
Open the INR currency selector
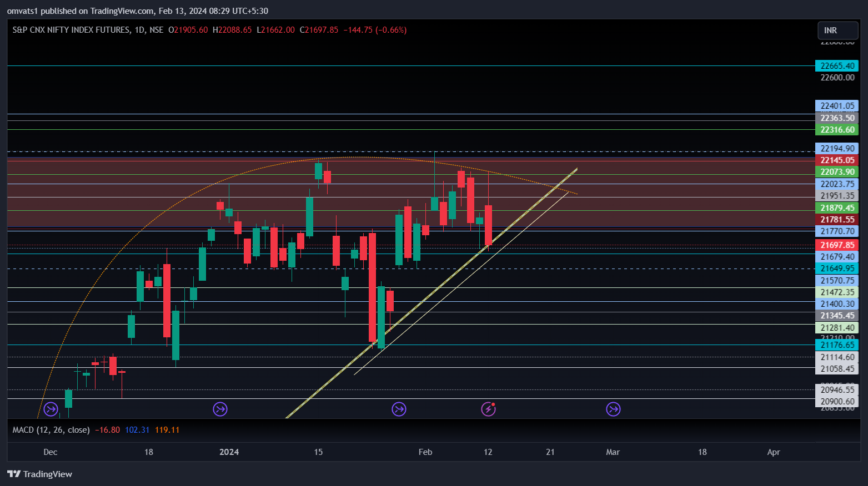point(837,31)
